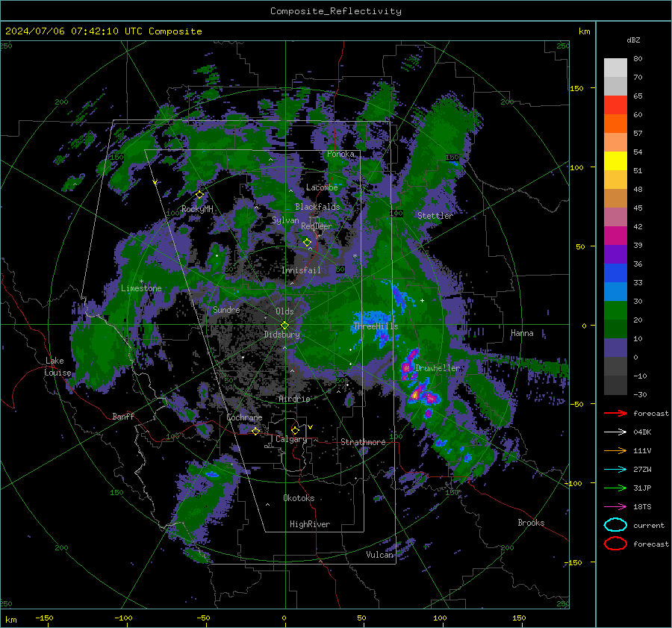The image size is (672, 628).
Task: Click the orange 111V arrow in legend
Action: [x=615, y=450]
